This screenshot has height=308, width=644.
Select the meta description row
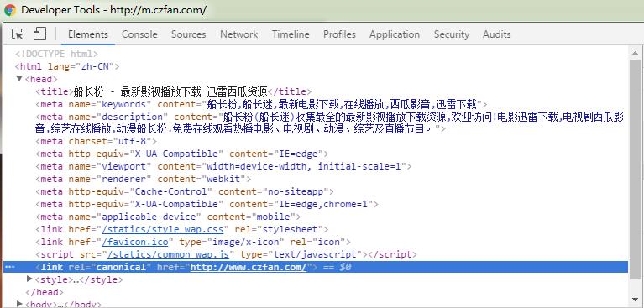coord(329,123)
